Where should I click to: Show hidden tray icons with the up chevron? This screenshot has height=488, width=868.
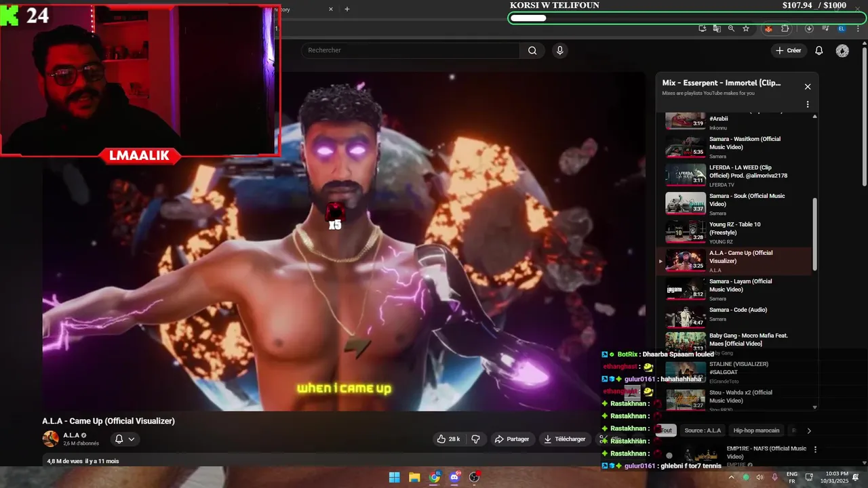[731, 477]
